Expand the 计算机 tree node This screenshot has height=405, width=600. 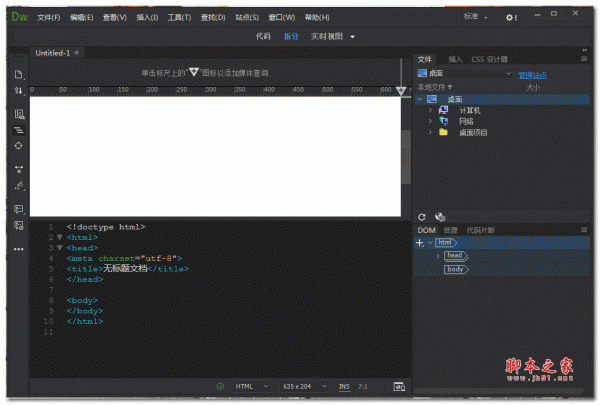coord(430,110)
